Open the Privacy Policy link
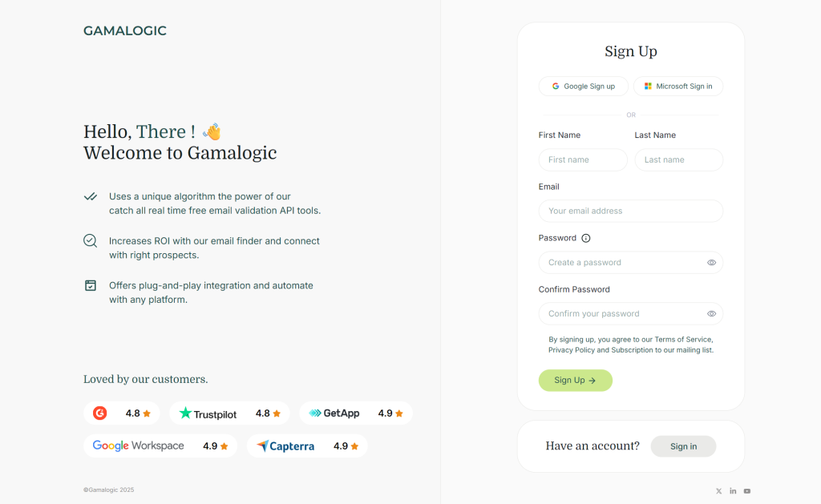 (572, 350)
